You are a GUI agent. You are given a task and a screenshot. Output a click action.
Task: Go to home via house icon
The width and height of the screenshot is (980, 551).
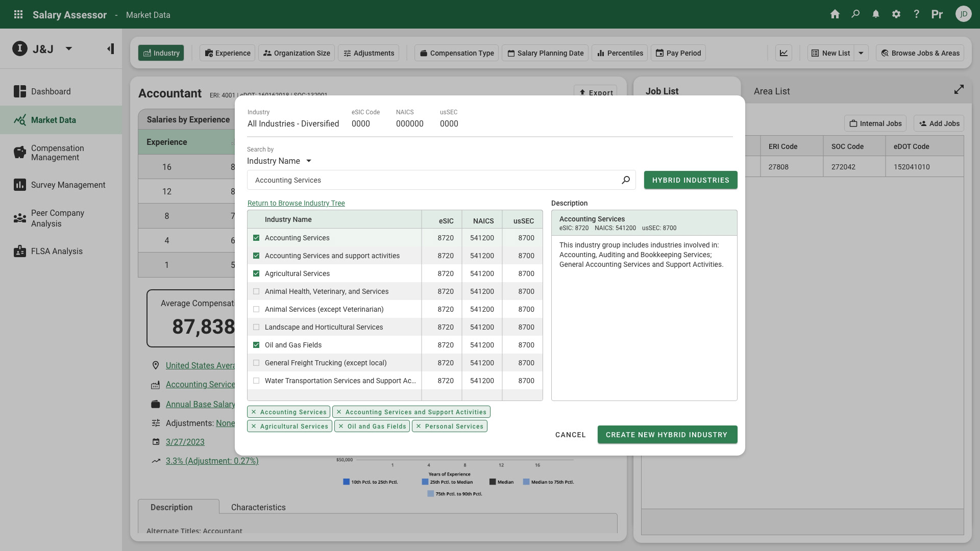[x=835, y=14]
